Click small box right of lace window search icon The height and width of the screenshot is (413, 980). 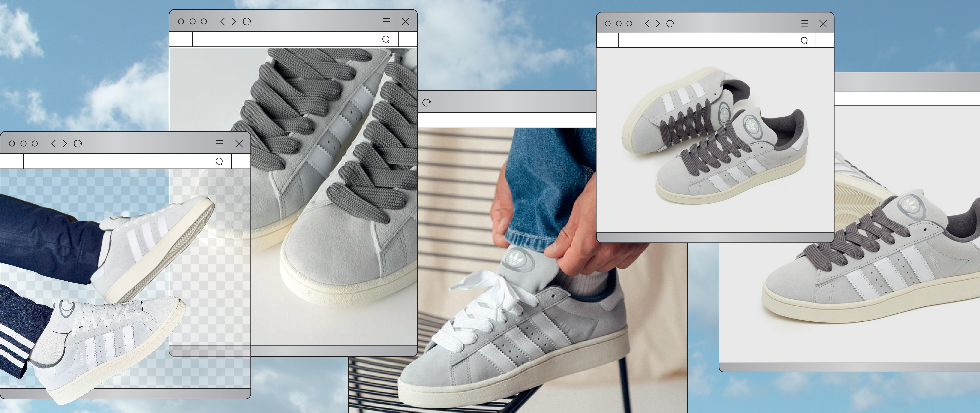tap(408, 39)
